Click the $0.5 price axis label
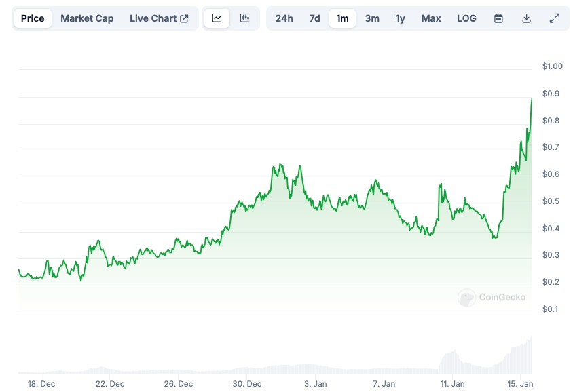Viewport: 573px width, 392px height. 551,201
